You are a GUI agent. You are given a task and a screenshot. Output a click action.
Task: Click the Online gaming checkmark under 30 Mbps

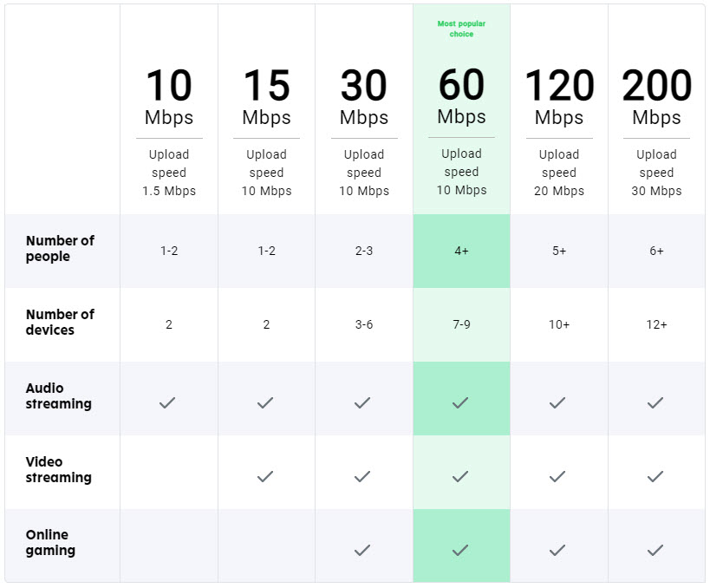pyautogui.click(x=362, y=550)
